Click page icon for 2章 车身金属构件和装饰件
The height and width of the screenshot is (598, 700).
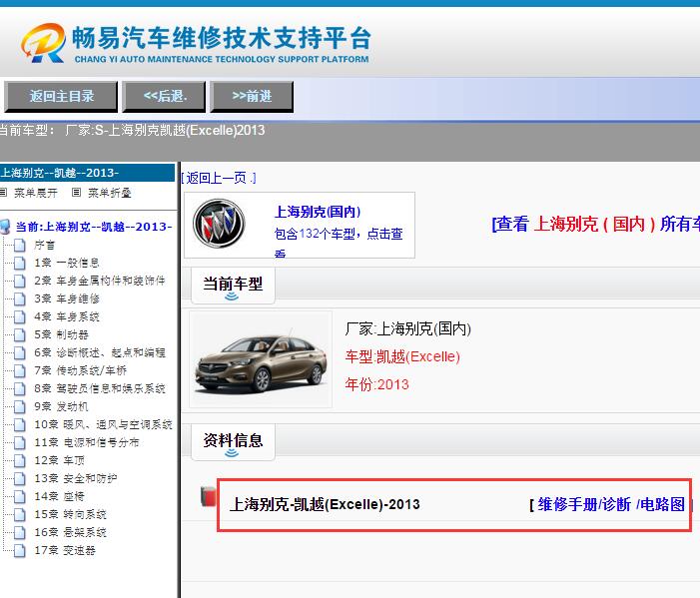click(x=20, y=281)
